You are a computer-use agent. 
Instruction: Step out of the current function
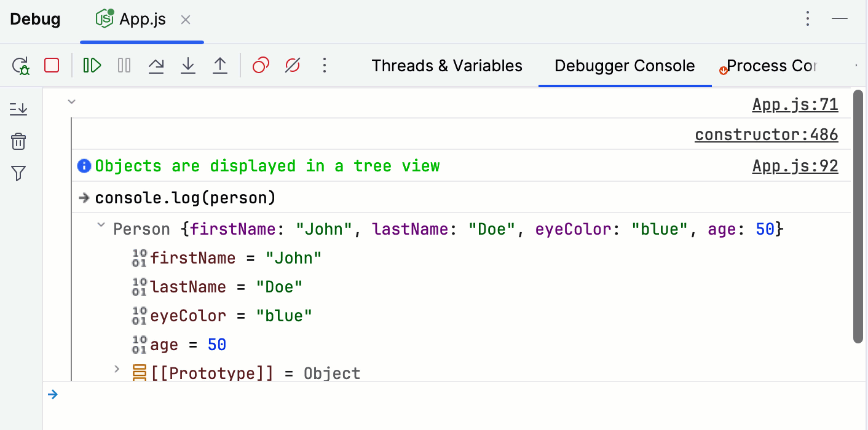coord(219,65)
